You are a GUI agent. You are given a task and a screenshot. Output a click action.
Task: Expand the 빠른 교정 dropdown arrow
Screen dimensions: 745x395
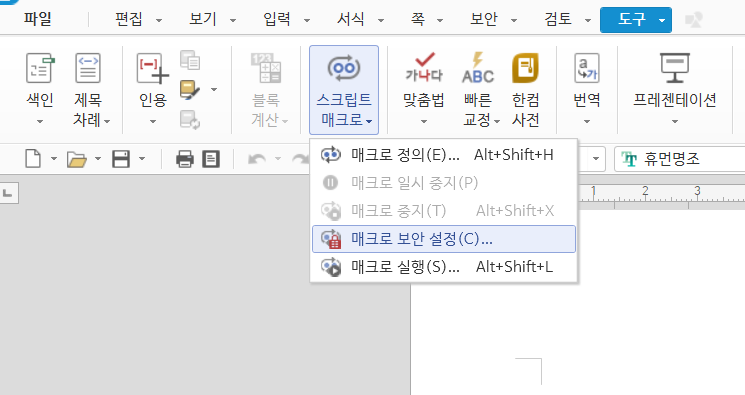tap(497, 122)
